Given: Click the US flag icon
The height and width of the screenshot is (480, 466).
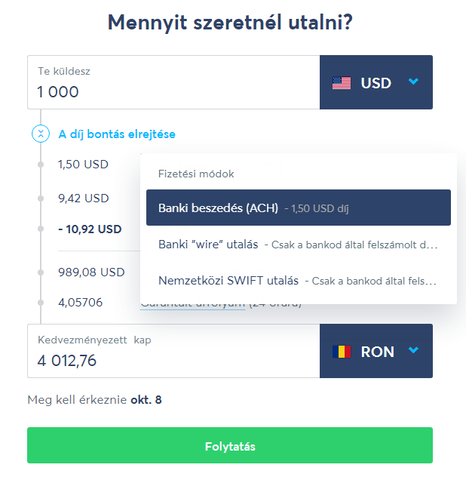Looking at the screenshot, I should point(341,83).
